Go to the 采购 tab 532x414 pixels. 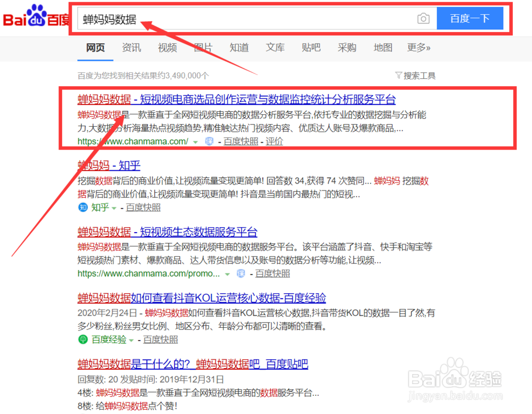(347, 47)
